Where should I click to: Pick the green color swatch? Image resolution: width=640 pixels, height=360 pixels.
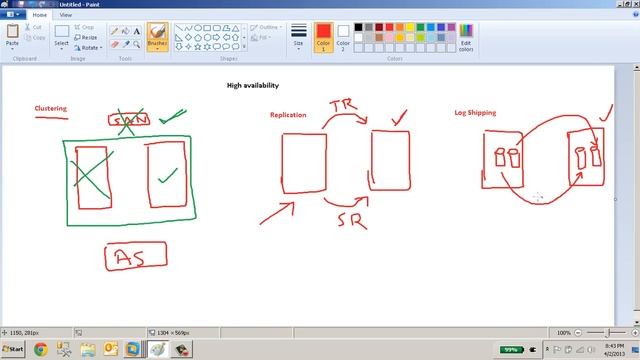tap(420, 27)
